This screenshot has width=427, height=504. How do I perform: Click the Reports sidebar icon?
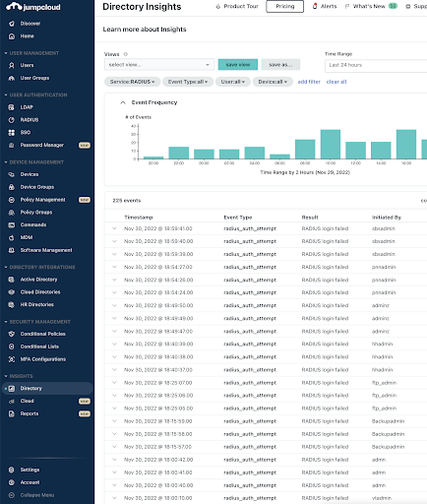click(x=12, y=413)
